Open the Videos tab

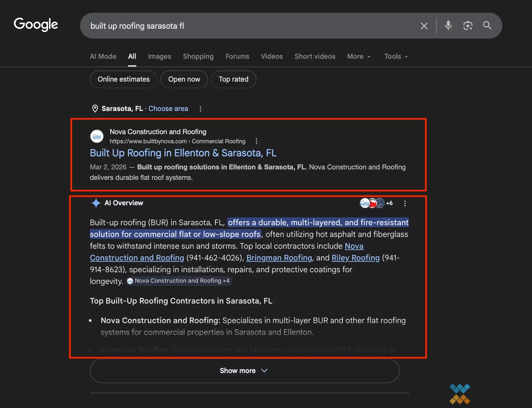click(272, 56)
